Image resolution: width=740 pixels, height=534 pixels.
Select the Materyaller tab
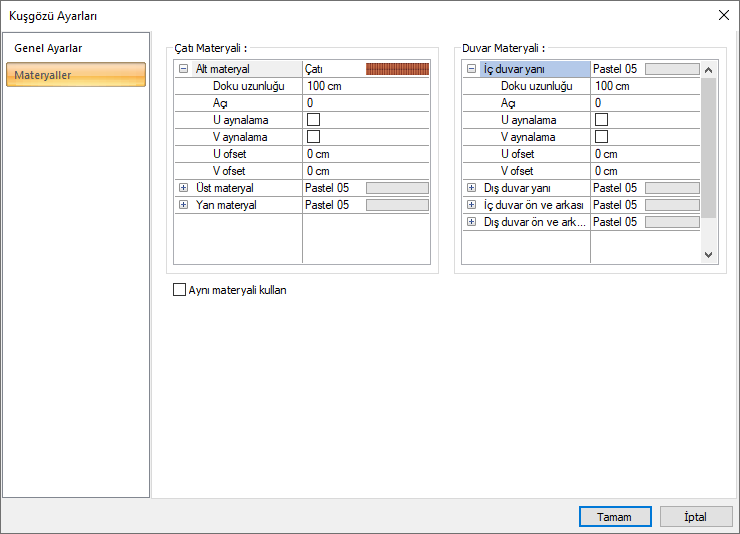point(75,75)
